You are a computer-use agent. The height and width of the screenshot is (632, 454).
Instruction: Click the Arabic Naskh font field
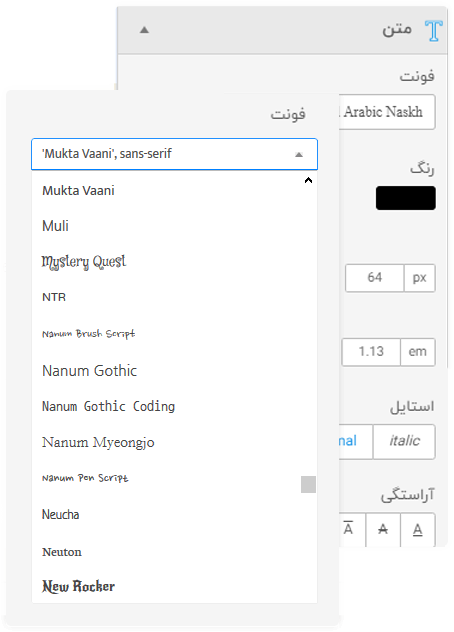387,112
